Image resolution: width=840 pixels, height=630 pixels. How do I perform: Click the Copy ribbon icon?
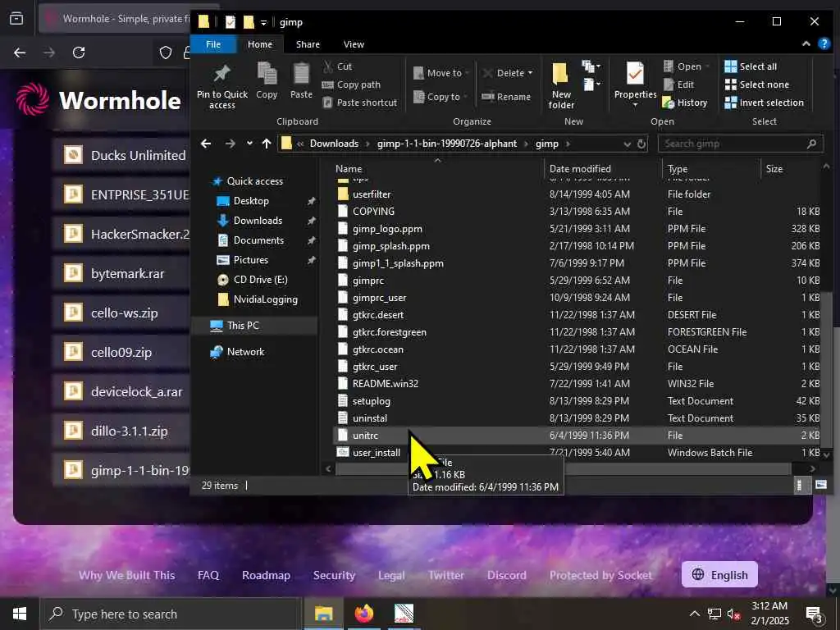(x=267, y=81)
